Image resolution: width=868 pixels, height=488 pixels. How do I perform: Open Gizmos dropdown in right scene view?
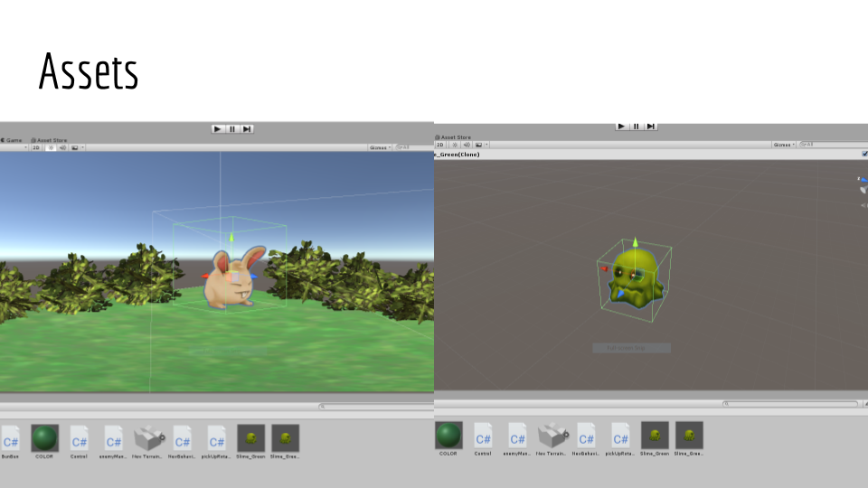click(784, 145)
